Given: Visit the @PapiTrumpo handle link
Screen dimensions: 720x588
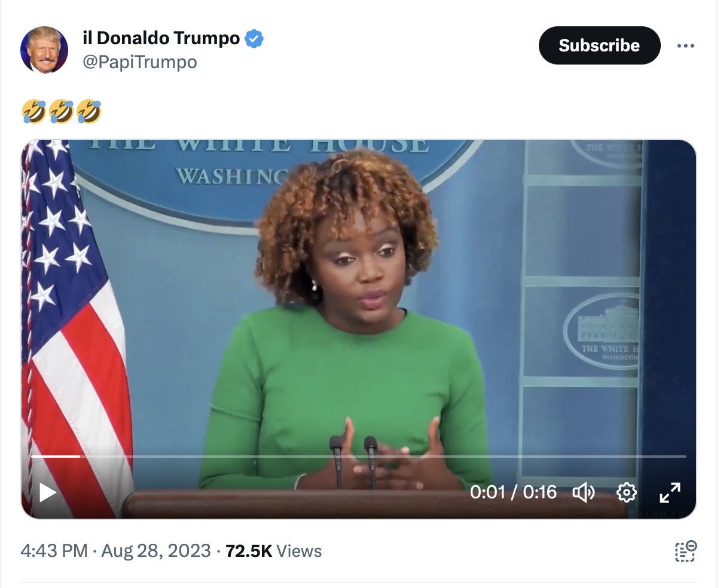Looking at the screenshot, I should pos(140,62).
